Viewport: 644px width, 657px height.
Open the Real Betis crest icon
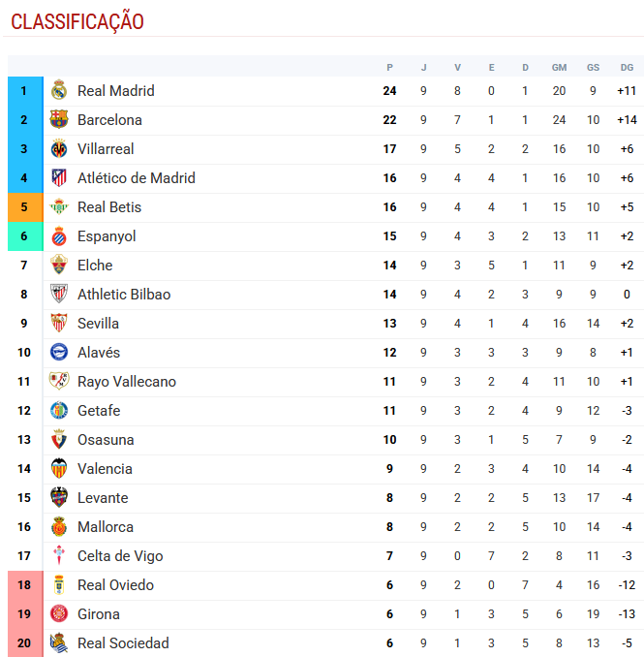click(x=59, y=207)
